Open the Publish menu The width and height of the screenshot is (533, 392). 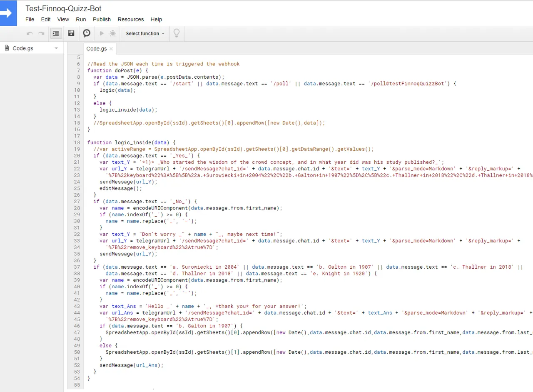[102, 19]
